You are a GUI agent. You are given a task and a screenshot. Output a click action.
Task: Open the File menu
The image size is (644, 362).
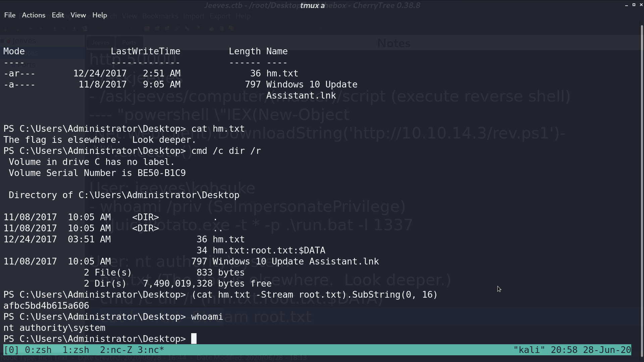tap(10, 15)
